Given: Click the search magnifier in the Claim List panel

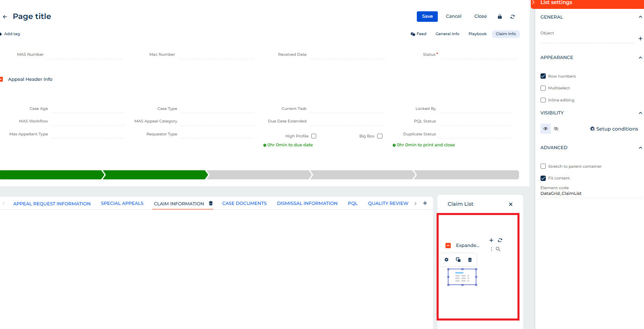Looking at the screenshot, I should (498, 249).
